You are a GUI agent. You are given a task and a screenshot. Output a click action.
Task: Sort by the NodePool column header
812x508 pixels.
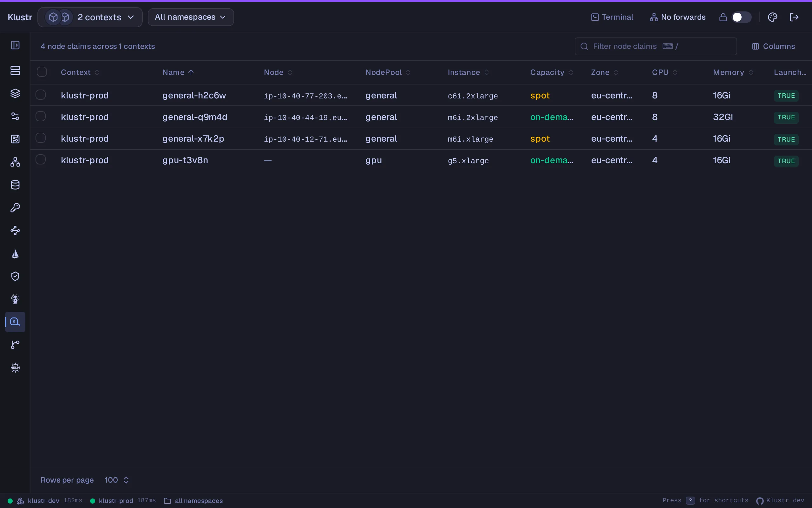(x=388, y=72)
